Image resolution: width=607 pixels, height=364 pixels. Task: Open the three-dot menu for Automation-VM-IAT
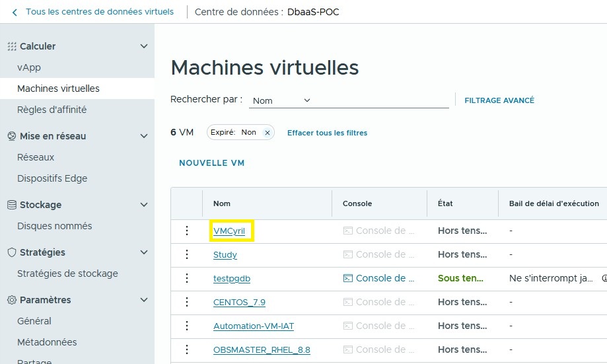point(187,326)
